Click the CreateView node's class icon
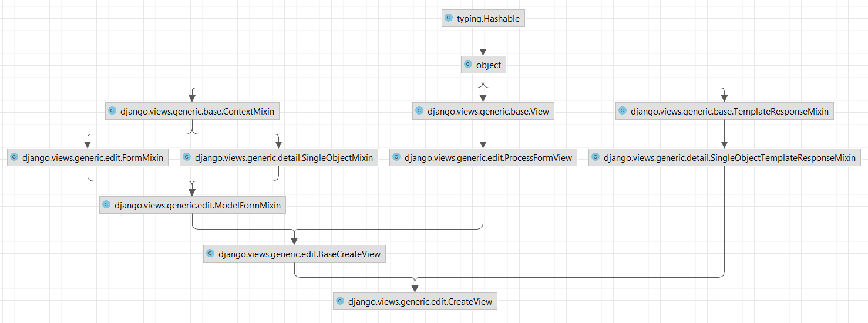Screen dimensions: 868x323 (341, 302)
